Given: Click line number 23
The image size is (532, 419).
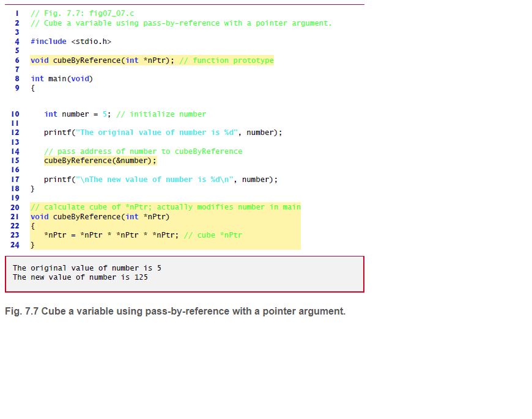Looking at the screenshot, I should tap(15, 235).
